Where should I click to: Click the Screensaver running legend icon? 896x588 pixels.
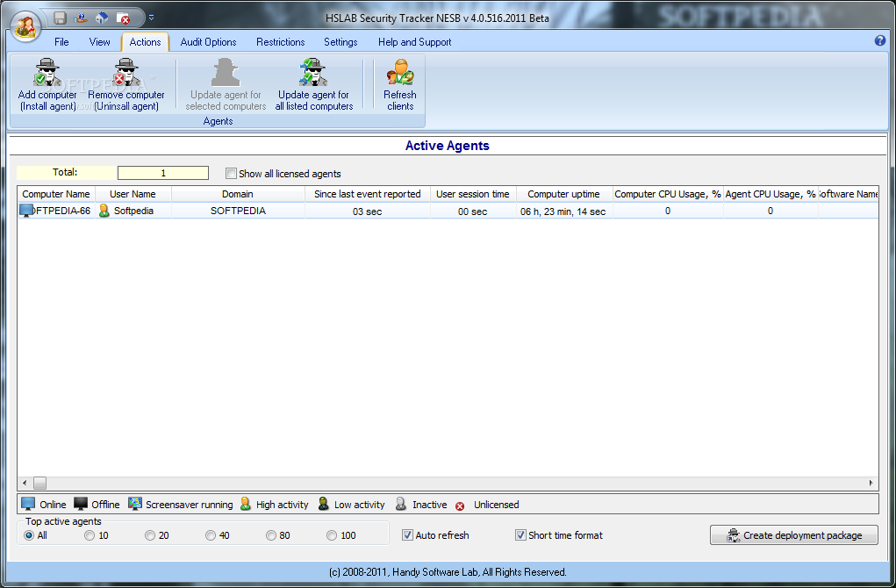(135, 504)
